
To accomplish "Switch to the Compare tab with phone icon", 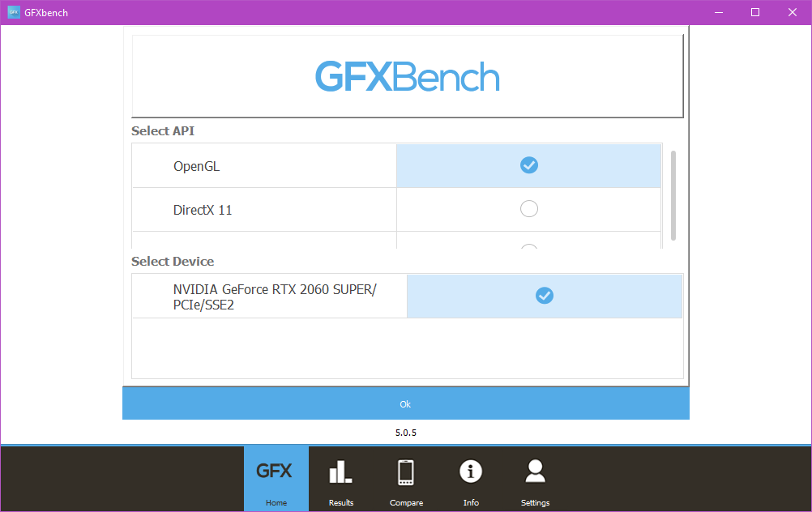I will [406, 479].
